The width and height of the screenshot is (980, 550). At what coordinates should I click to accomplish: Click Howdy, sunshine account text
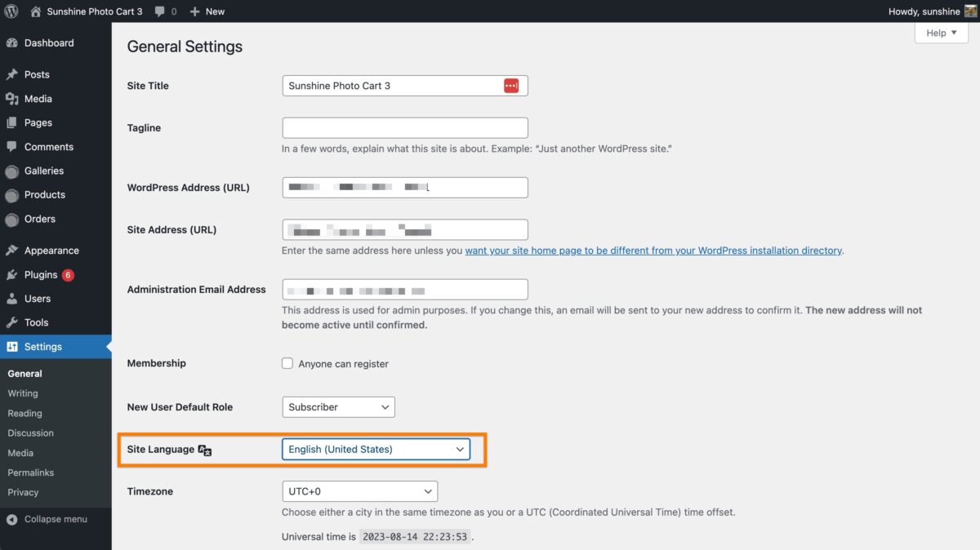pyautogui.click(x=924, y=11)
